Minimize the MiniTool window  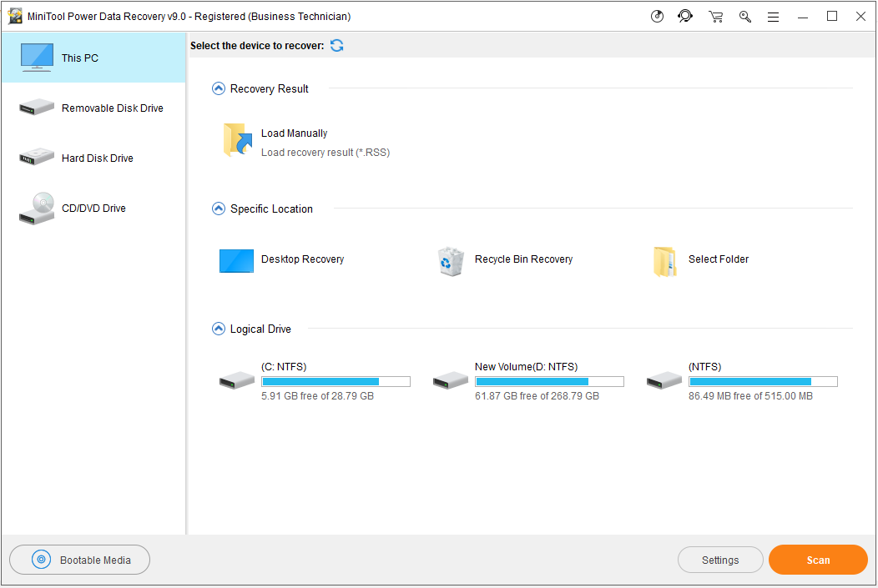pyautogui.click(x=803, y=17)
